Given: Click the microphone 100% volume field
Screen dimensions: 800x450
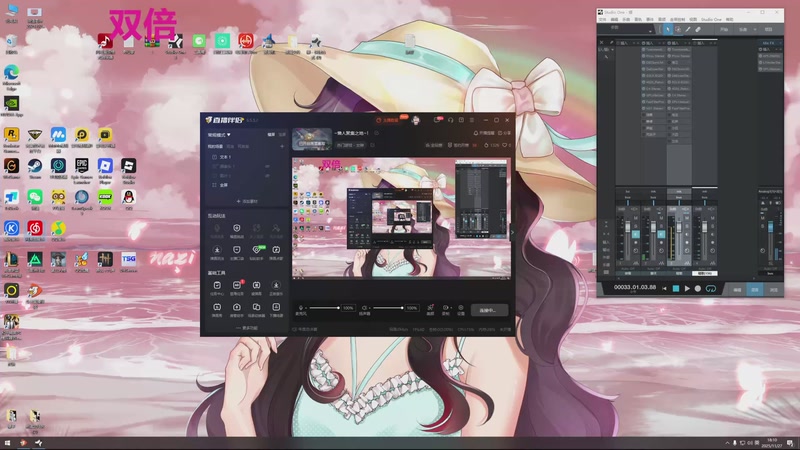Looking at the screenshot, I should [x=348, y=308].
